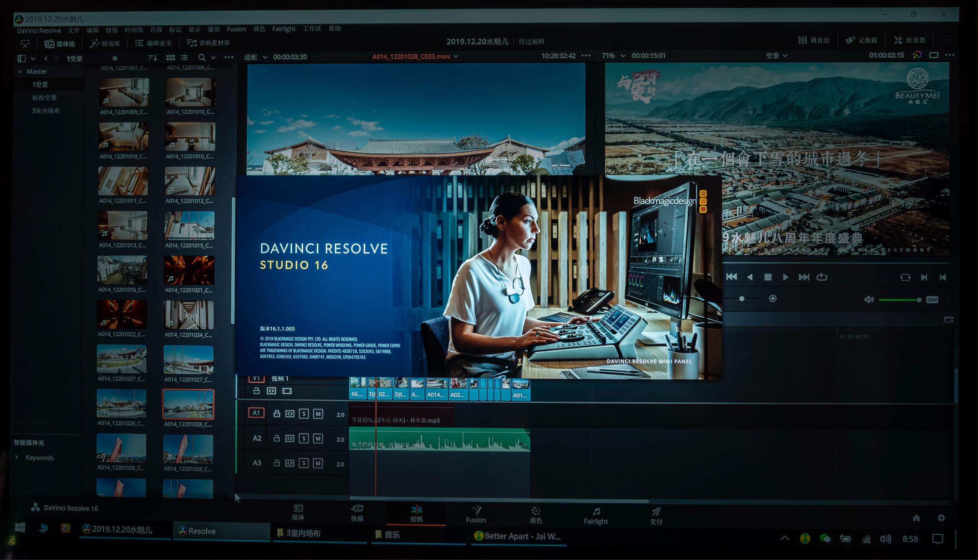Click the viewer volume slider
This screenshot has width=978, height=560.
tap(899, 300)
